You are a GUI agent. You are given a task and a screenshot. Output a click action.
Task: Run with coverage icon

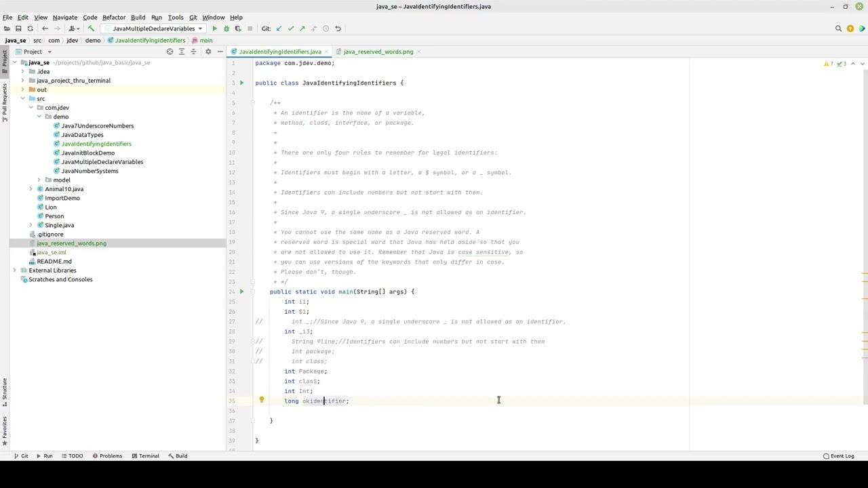237,28
